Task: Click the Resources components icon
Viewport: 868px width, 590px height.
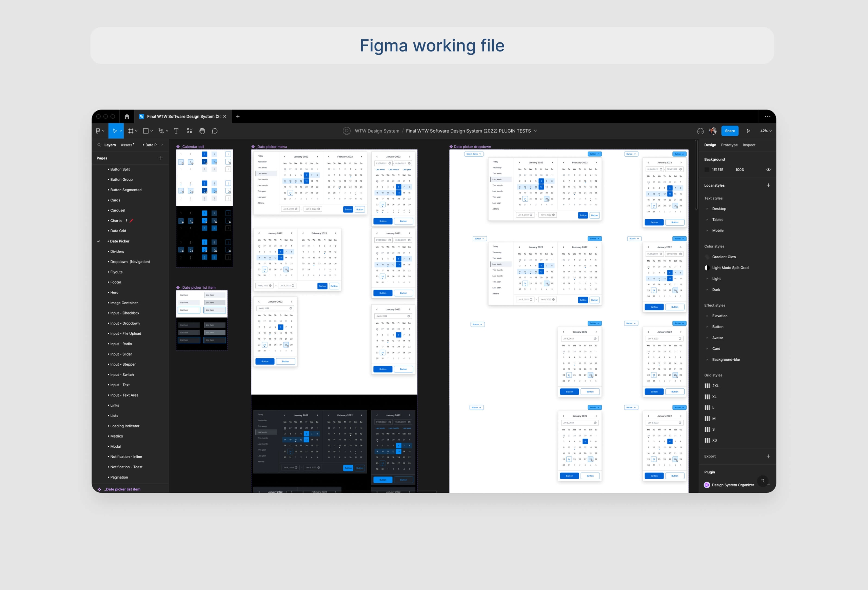Action: 189,131
